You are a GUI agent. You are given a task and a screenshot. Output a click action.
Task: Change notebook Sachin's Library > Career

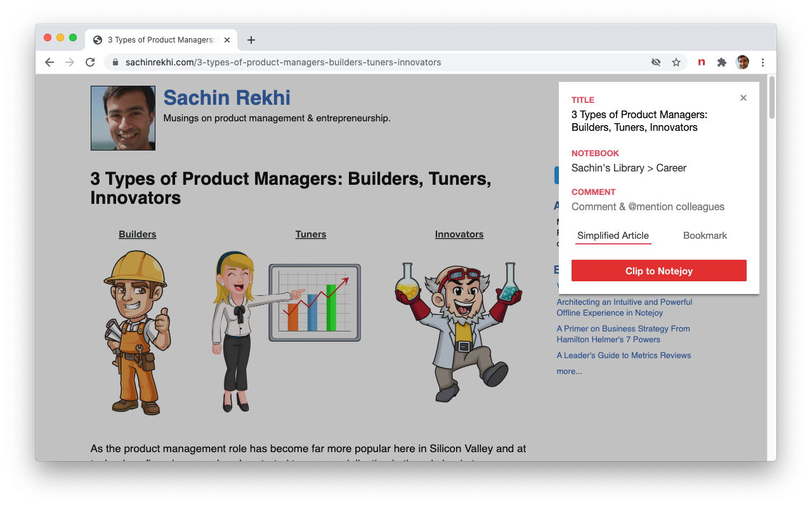(629, 168)
